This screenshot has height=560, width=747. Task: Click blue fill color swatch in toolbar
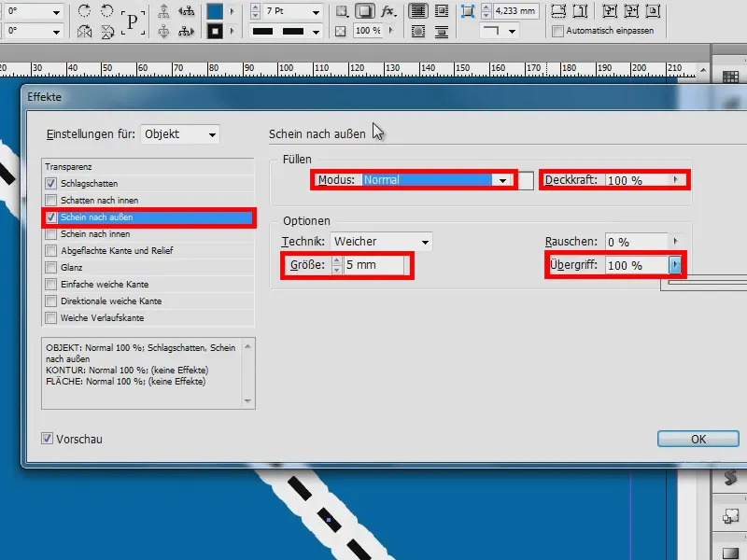tap(216, 11)
